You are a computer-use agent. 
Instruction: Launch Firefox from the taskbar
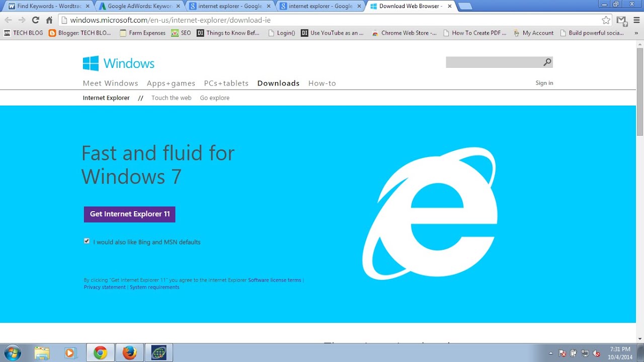point(129,353)
